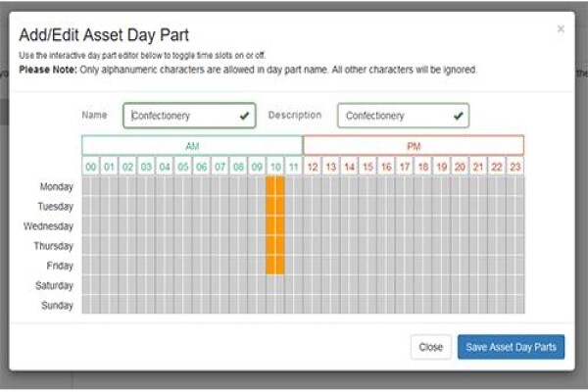Select the AM header block

[192, 146]
